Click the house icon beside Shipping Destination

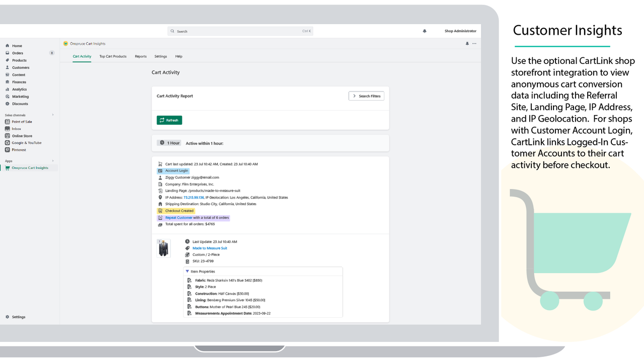[x=160, y=204]
